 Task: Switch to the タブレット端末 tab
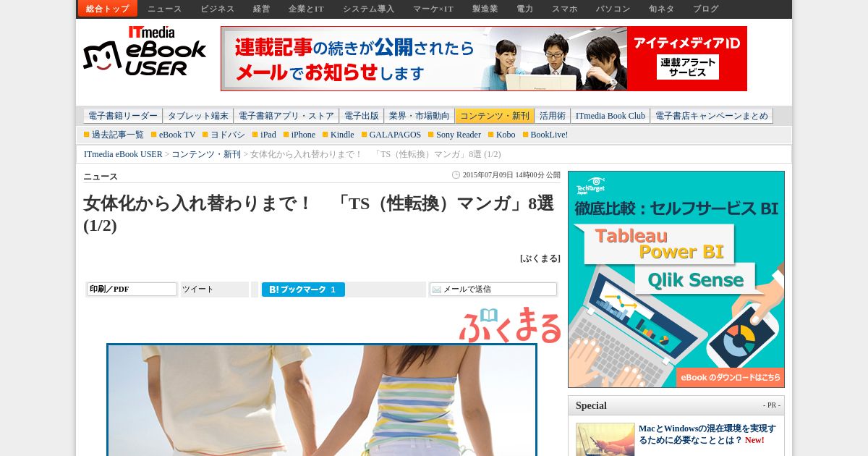[198, 116]
